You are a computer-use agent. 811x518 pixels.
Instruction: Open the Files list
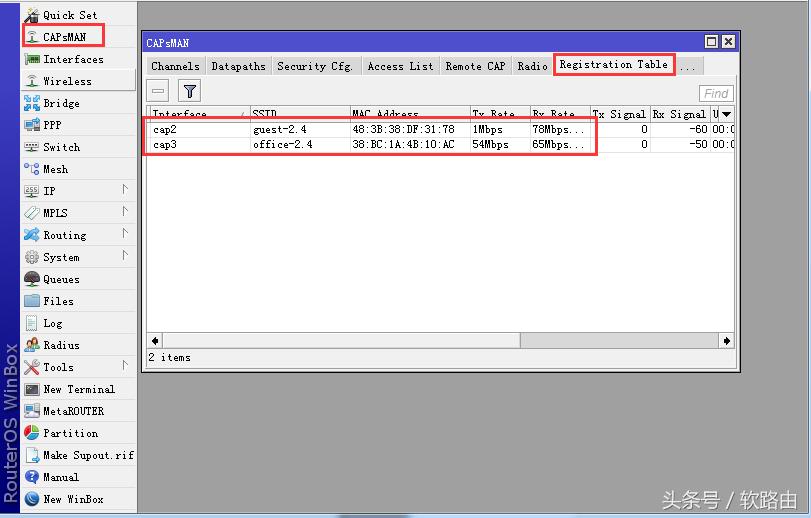58,301
